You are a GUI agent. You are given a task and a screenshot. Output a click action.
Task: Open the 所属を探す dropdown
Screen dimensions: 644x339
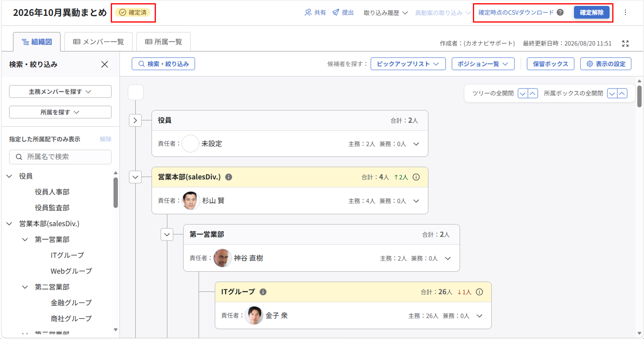tap(60, 112)
